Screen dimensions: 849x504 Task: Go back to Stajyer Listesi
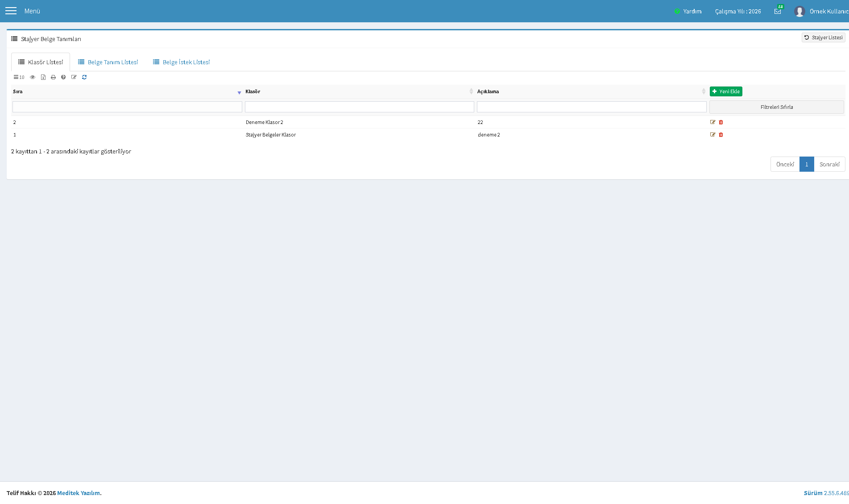[823, 37]
